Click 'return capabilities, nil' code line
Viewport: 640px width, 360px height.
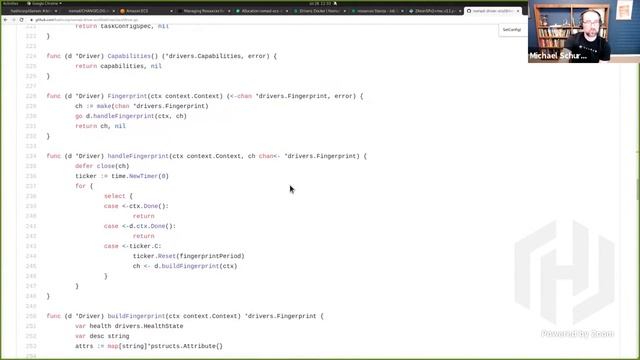click(x=118, y=66)
